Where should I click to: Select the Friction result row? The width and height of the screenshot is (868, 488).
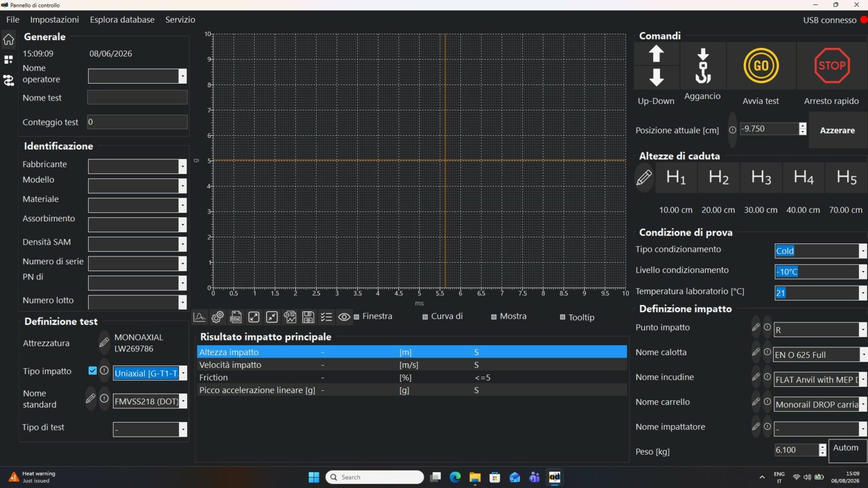tap(412, 377)
